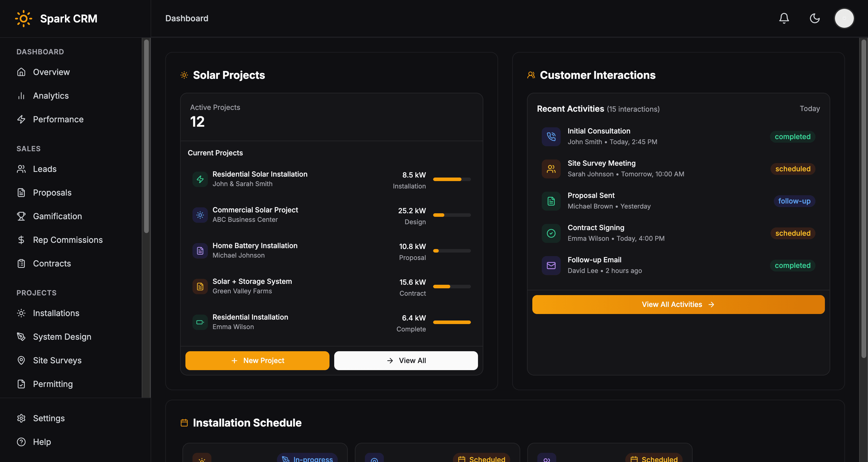
Task: Open notifications bell
Action: click(784, 18)
